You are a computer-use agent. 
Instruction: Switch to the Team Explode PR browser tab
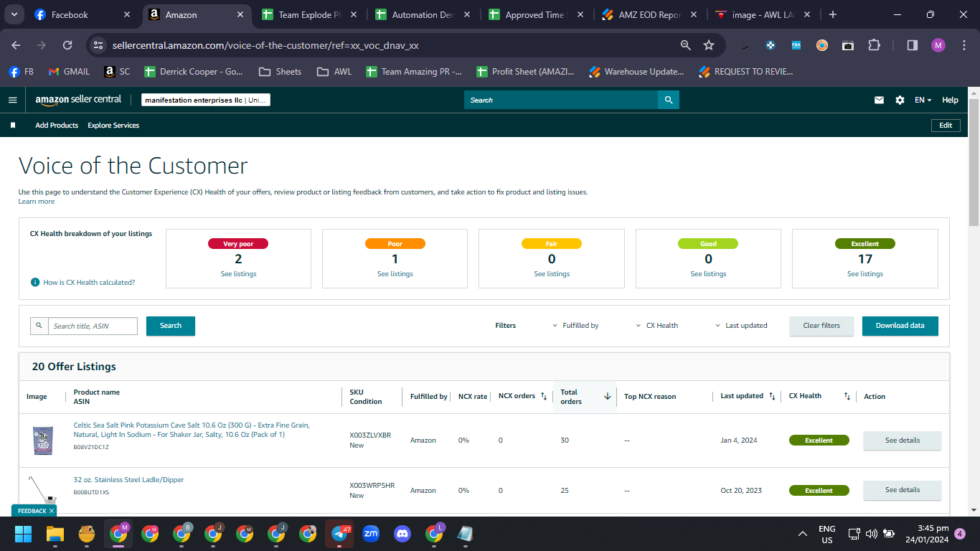pos(308,14)
